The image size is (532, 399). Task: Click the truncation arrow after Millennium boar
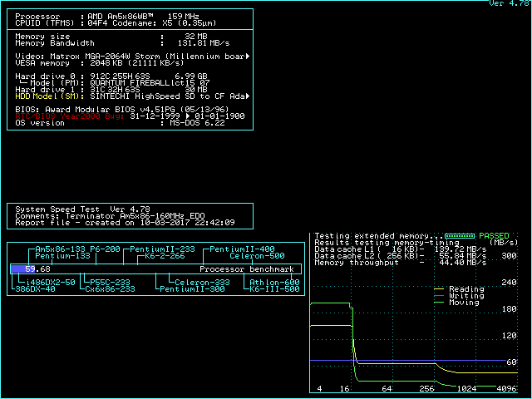click(248, 57)
